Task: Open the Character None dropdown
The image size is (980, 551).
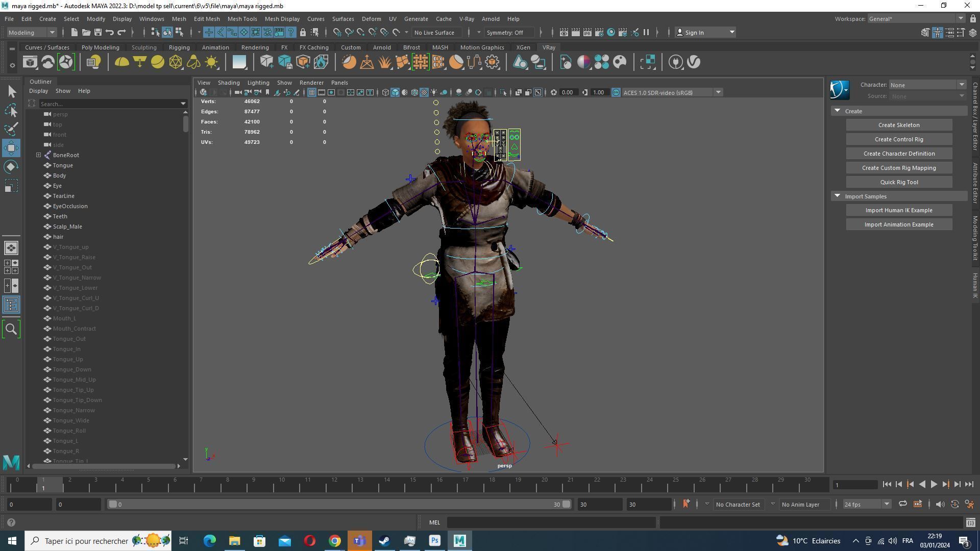Action: [927, 85]
